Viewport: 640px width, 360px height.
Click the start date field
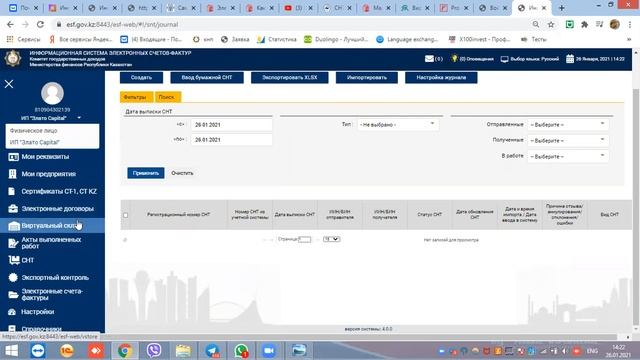[x=231, y=124]
